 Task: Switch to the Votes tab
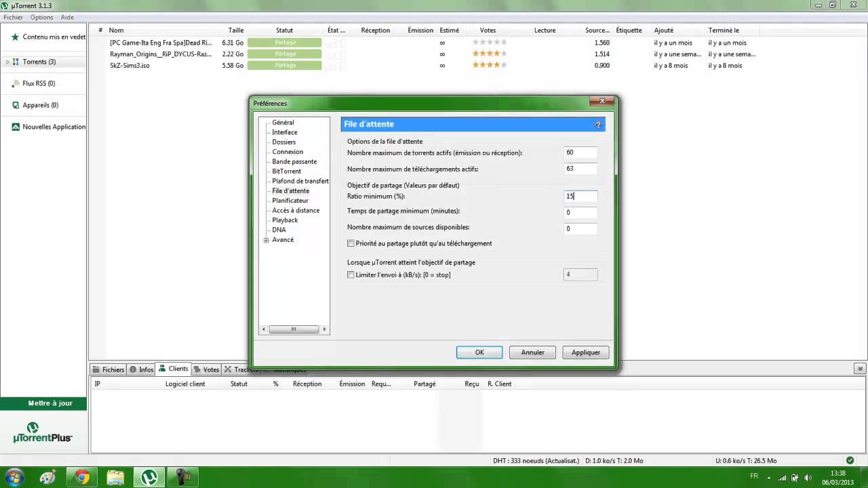click(207, 369)
